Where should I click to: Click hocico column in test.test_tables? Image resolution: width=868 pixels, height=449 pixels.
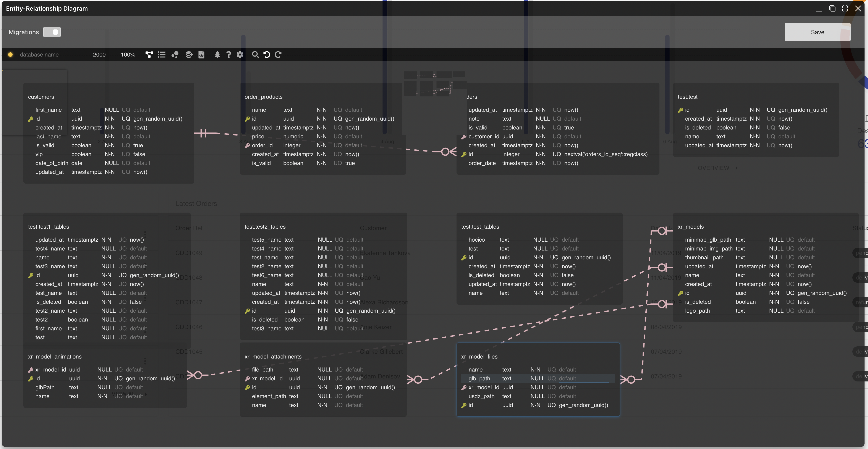tap(476, 240)
